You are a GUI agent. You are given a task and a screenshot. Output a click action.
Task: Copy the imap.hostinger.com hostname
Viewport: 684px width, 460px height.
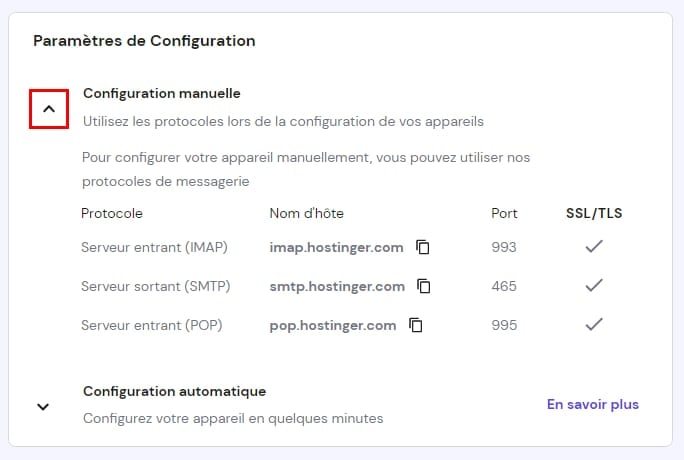(x=423, y=247)
